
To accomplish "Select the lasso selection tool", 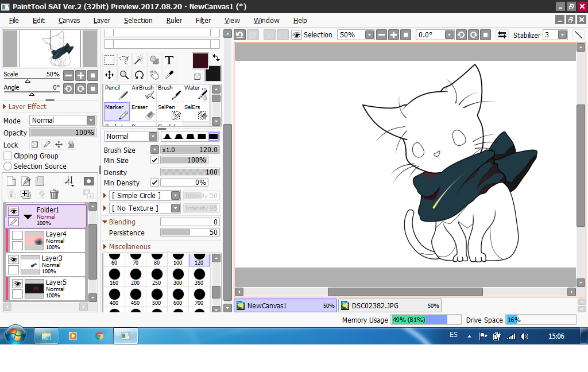I will pyautogui.click(x=124, y=60).
